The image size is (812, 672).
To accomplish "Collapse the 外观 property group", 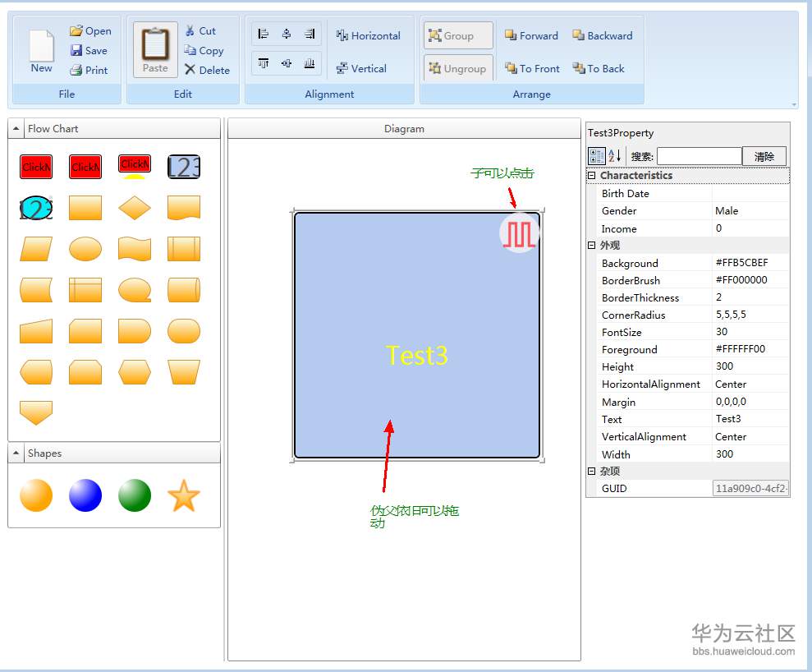I will point(591,245).
